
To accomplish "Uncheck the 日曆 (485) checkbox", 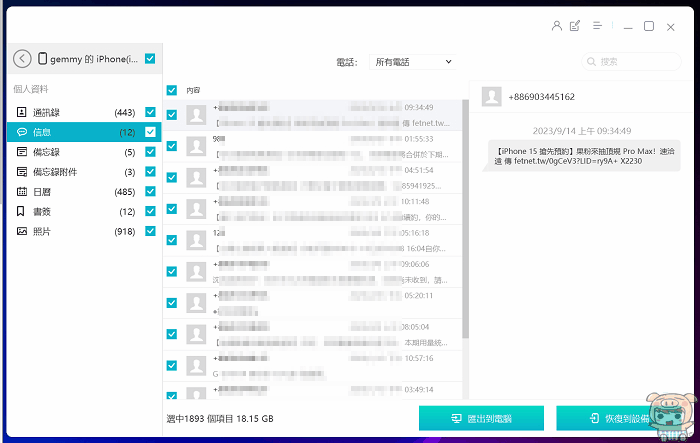I will (x=150, y=191).
